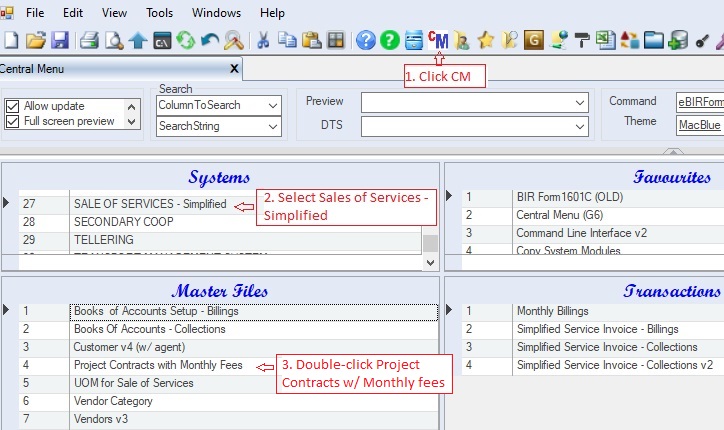724x430 pixels.
Task: Close the Central Menu tab
Action: coord(234,68)
